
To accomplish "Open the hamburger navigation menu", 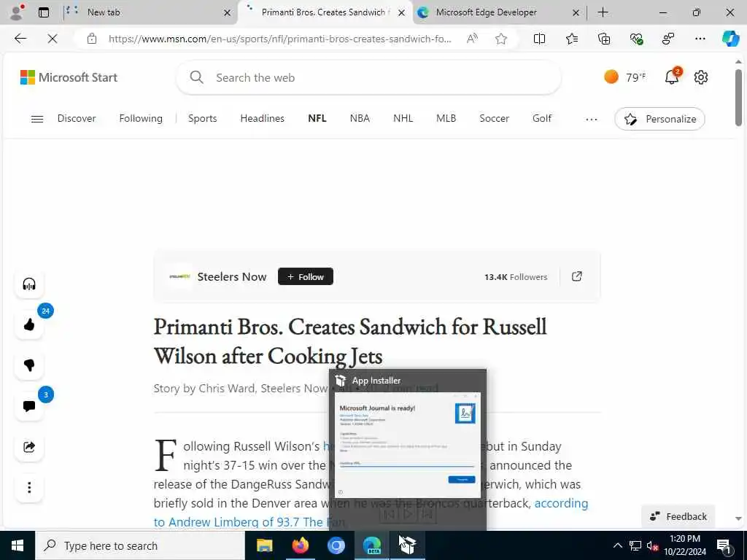I will click(37, 119).
